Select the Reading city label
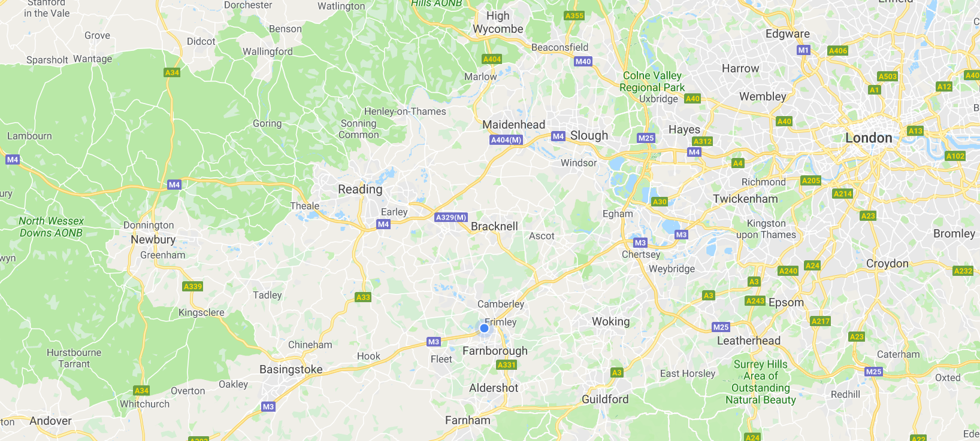Image resolution: width=980 pixels, height=441 pixels. [360, 190]
